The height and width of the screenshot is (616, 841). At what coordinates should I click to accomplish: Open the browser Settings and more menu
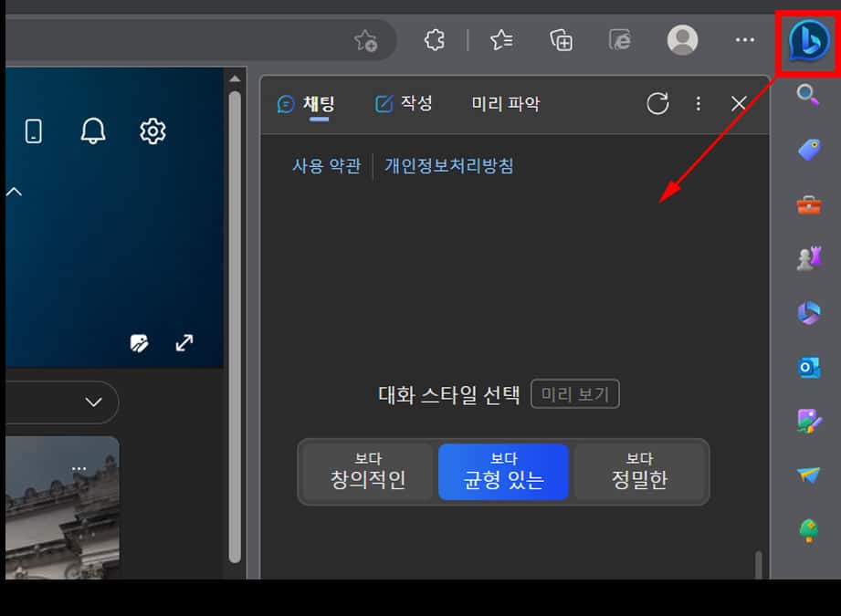(x=745, y=39)
